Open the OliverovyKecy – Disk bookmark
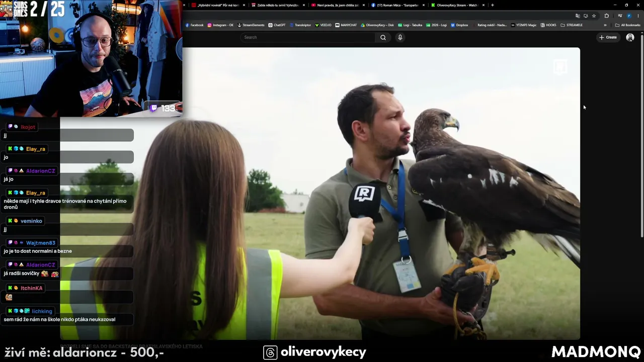This screenshot has height=362, width=644. pos(377,25)
